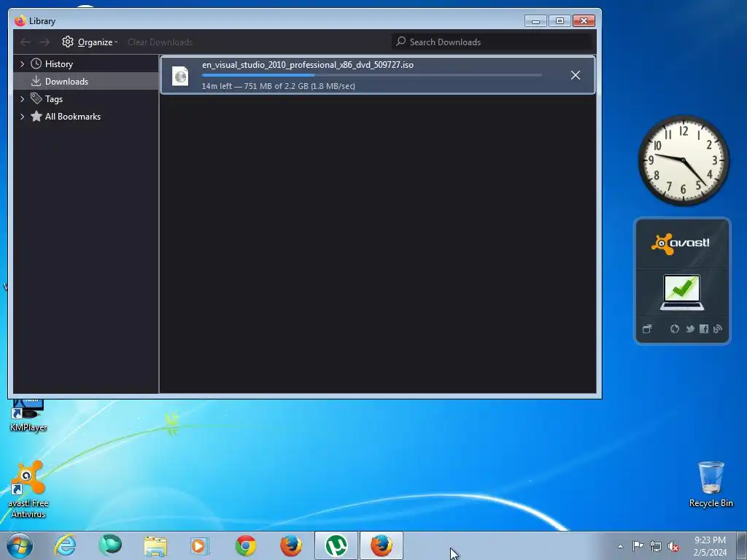Viewport: 747px width, 560px height.
Task: Open the Recycle Bin on desktop
Action: [711, 484]
